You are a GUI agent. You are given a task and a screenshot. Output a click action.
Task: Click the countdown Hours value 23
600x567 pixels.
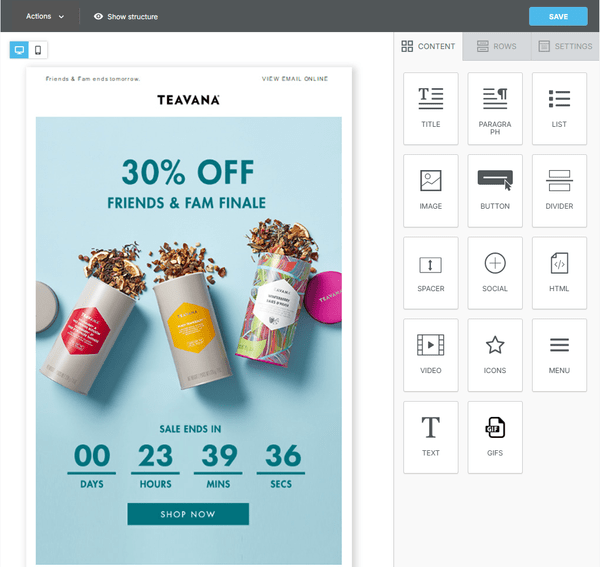tap(155, 455)
